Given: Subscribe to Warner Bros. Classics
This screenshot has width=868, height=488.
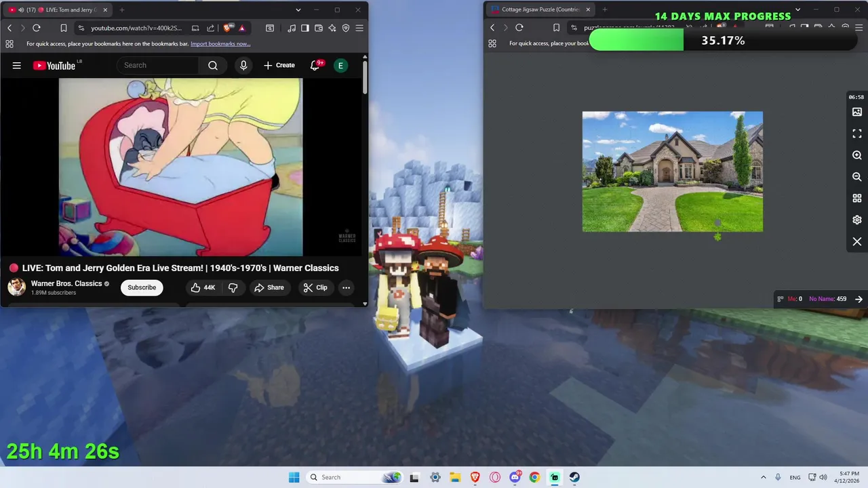Looking at the screenshot, I should coord(142,287).
